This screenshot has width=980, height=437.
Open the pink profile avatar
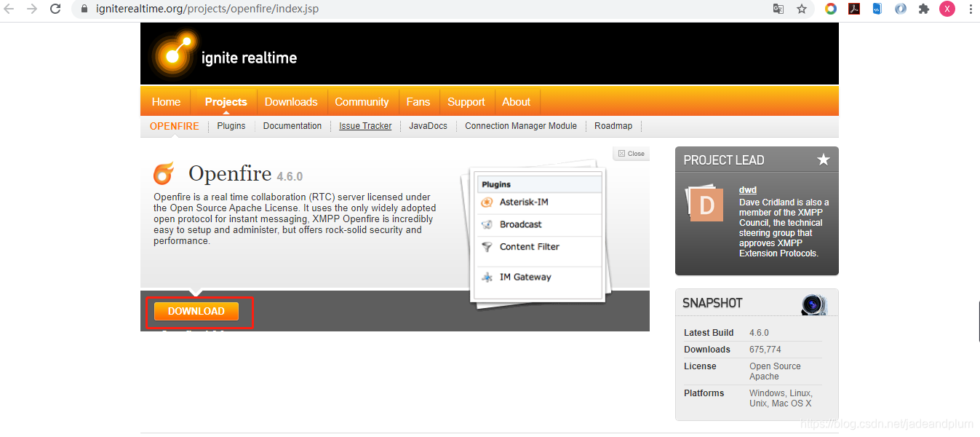[x=947, y=9]
